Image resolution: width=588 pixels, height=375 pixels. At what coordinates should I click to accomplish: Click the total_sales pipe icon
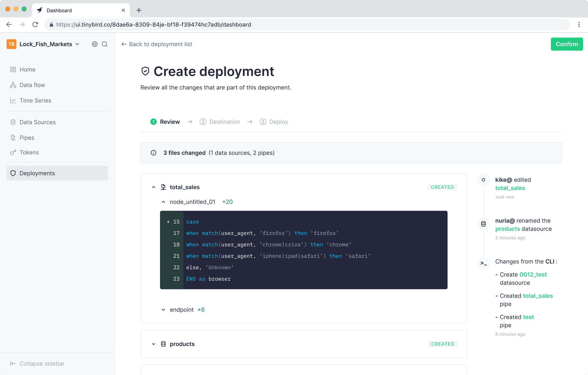tap(163, 187)
